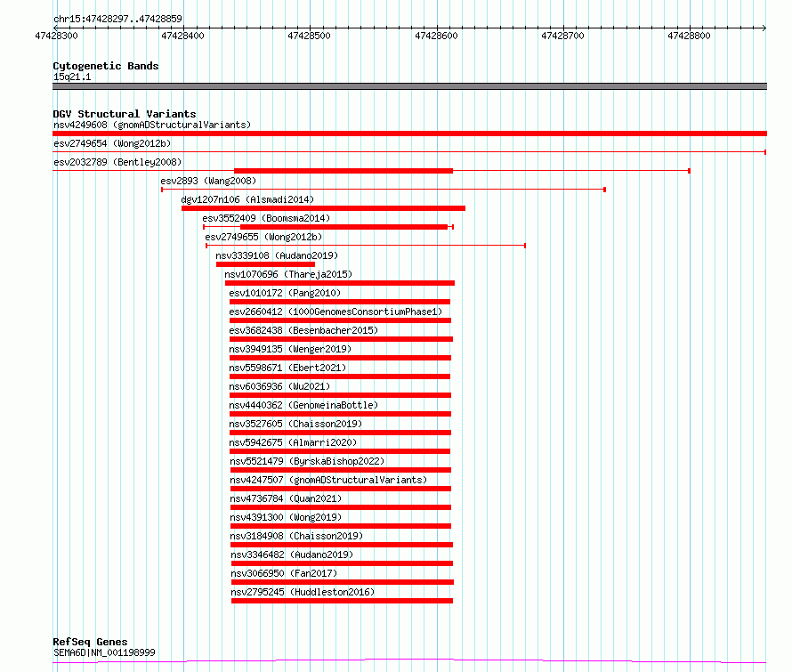
Task: Click nsv4736784 (Quan2021) label
Action: click(x=286, y=498)
